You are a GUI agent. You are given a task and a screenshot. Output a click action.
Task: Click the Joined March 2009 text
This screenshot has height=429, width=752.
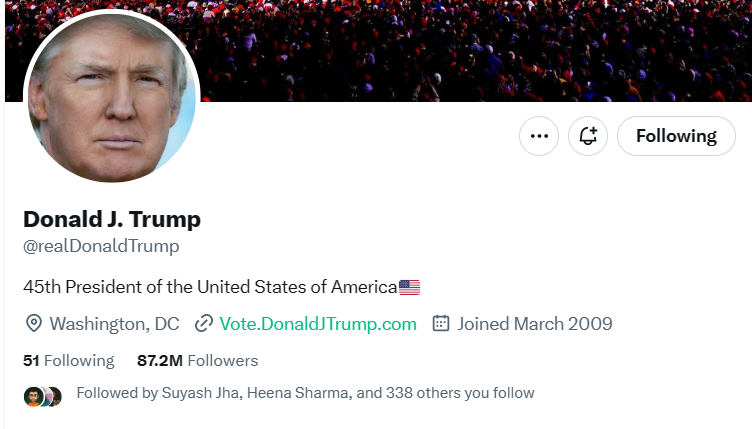[534, 324]
